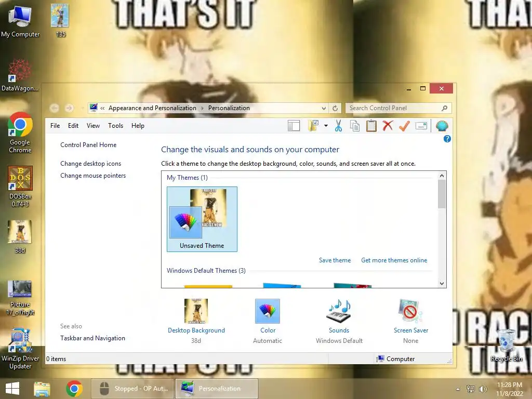Click the rename/label toolbar icon
The width and height of the screenshot is (532, 399).
tap(421, 126)
